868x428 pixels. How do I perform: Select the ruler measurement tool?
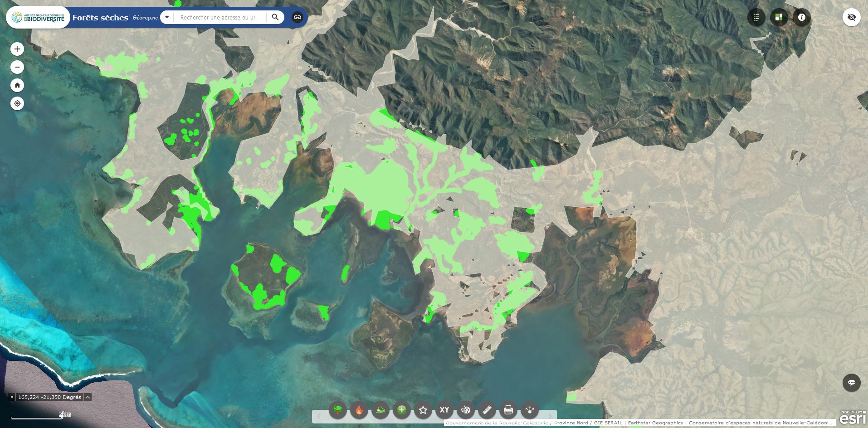click(487, 410)
